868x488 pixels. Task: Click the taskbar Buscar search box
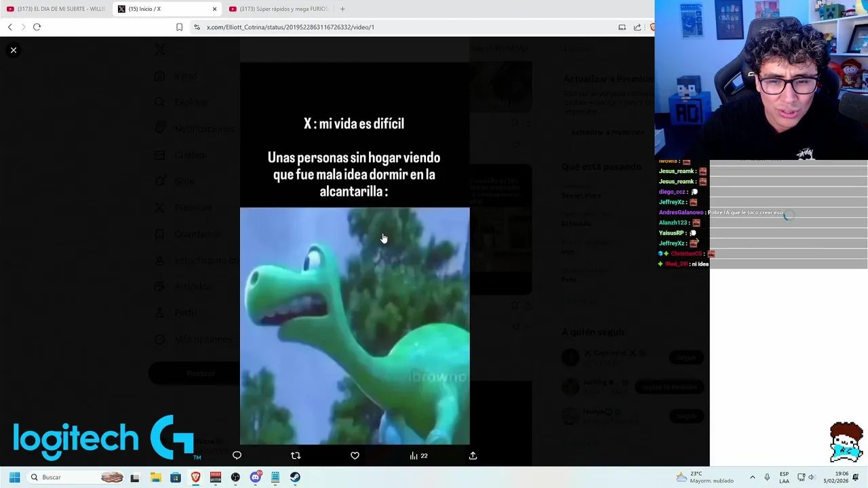click(x=75, y=477)
